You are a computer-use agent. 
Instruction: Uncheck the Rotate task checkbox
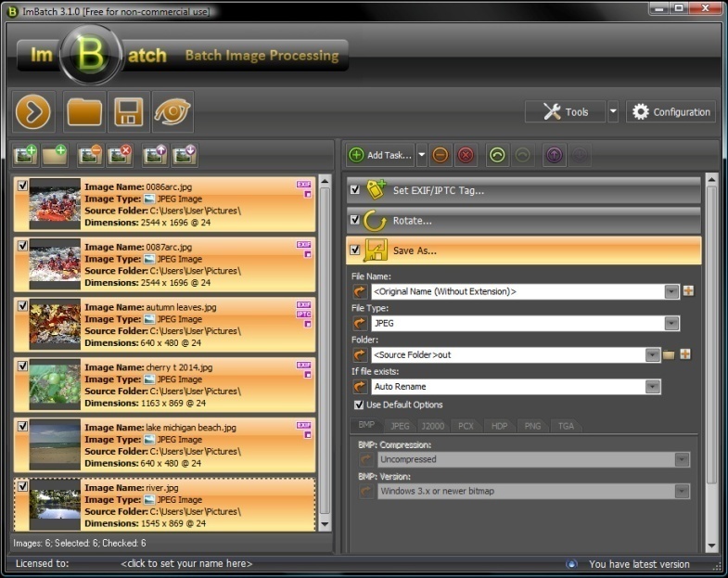point(354,221)
